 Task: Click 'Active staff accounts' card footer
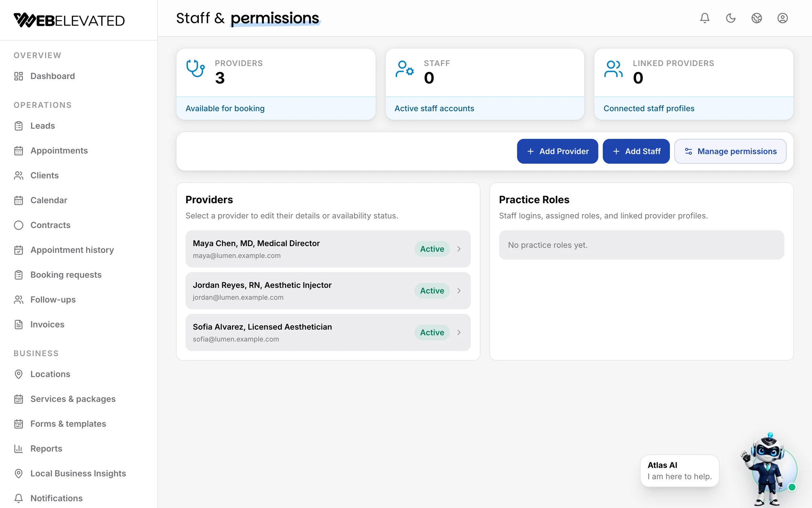click(x=485, y=108)
